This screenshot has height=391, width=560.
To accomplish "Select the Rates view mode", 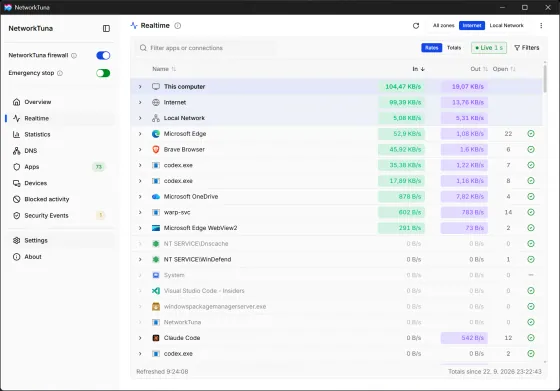I will click(x=431, y=48).
